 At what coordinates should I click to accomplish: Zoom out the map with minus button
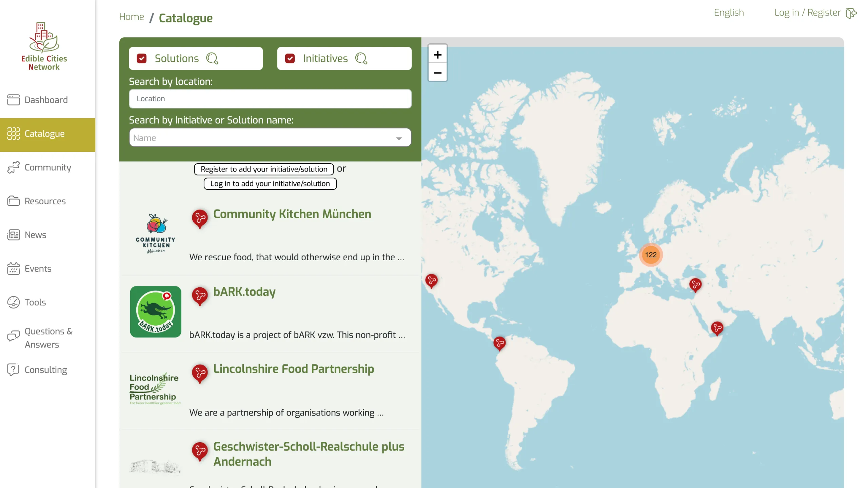click(x=437, y=73)
